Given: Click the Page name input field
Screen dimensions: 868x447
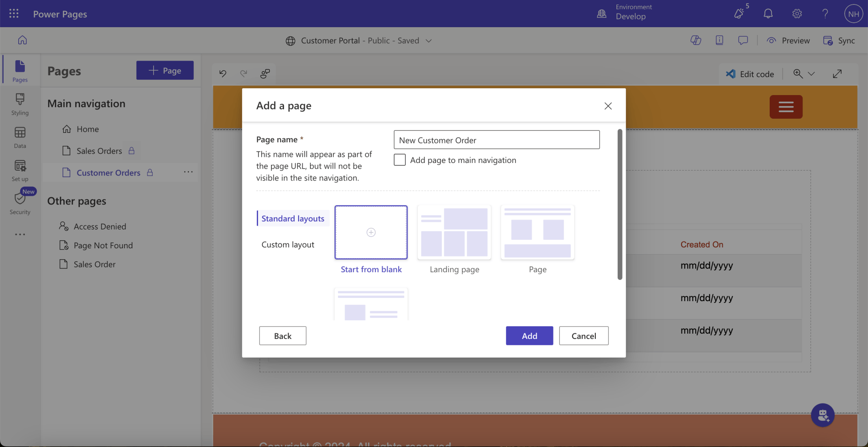Looking at the screenshot, I should click(496, 140).
